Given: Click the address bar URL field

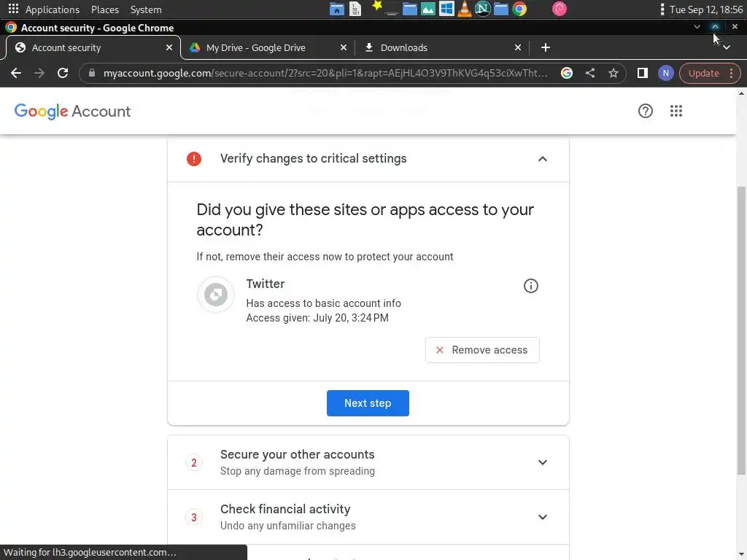Looking at the screenshot, I should 325,74.
